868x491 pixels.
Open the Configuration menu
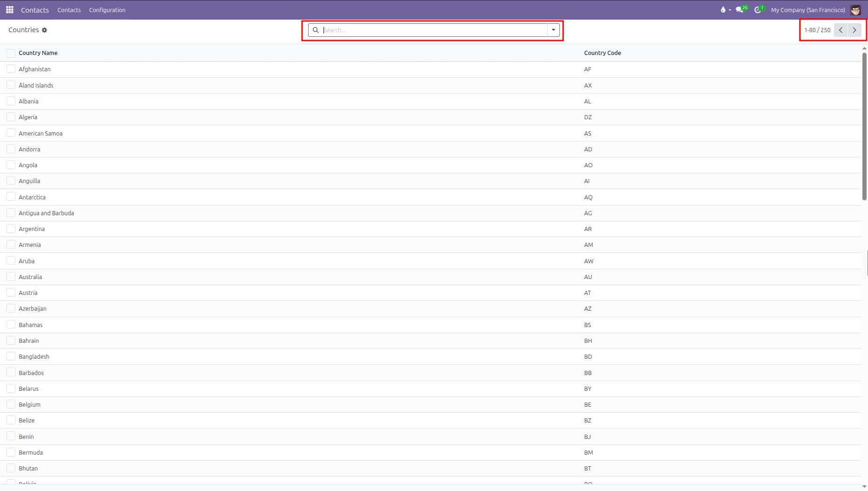coord(107,10)
